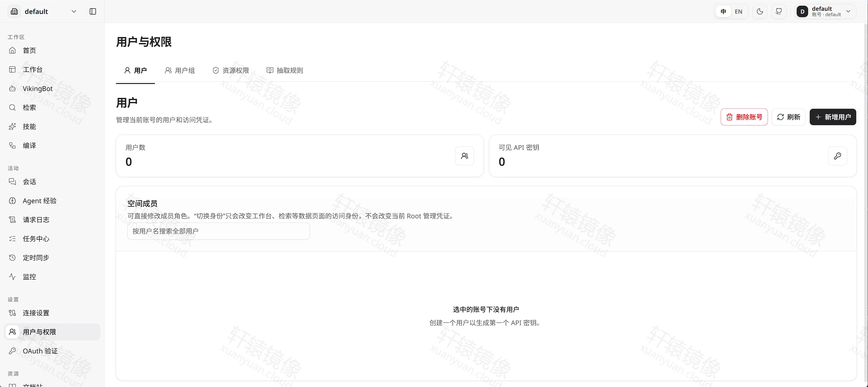Open 检索 search page
The height and width of the screenshot is (387, 868).
(x=52, y=107)
